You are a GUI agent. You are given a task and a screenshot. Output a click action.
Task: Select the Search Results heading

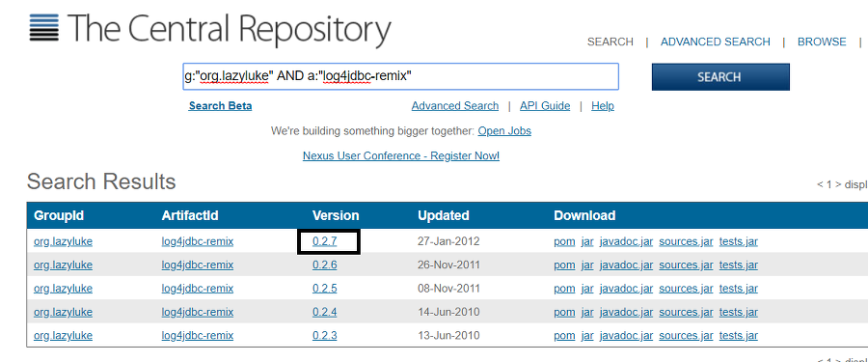(101, 181)
